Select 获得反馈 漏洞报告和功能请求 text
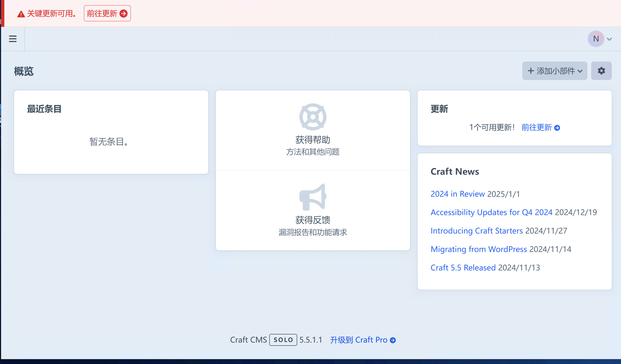Screen dimensions: 621x364 313,226
